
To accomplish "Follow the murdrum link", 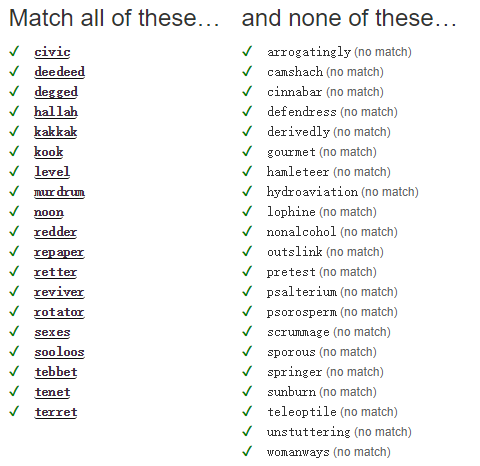I will tap(59, 192).
